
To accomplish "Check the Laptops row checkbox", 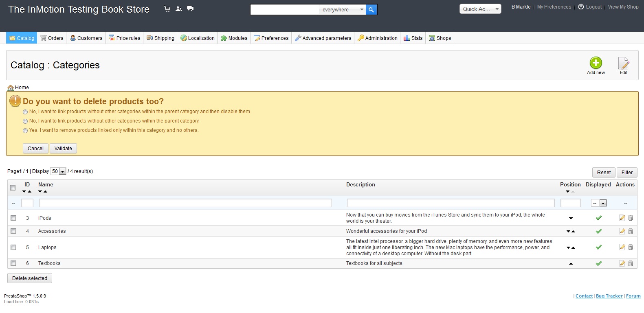I will tap(13, 247).
